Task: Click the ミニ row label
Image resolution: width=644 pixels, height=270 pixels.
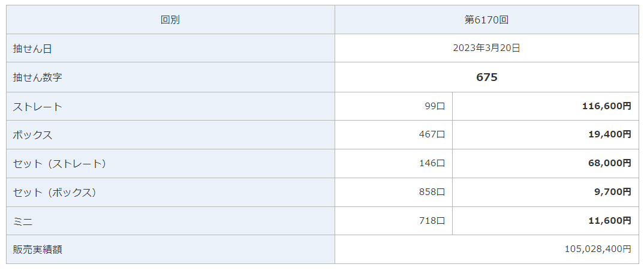Action: 23,221
